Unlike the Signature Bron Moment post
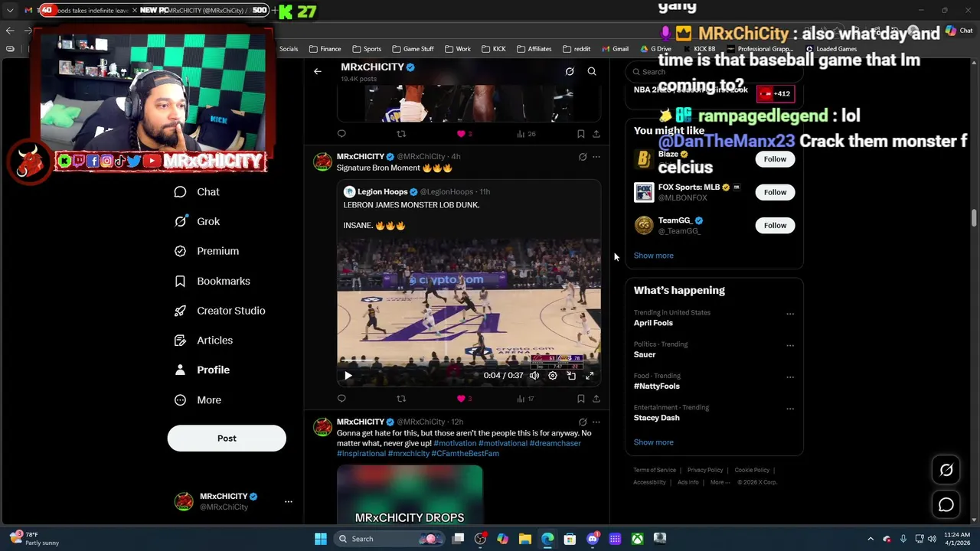 [x=461, y=399]
